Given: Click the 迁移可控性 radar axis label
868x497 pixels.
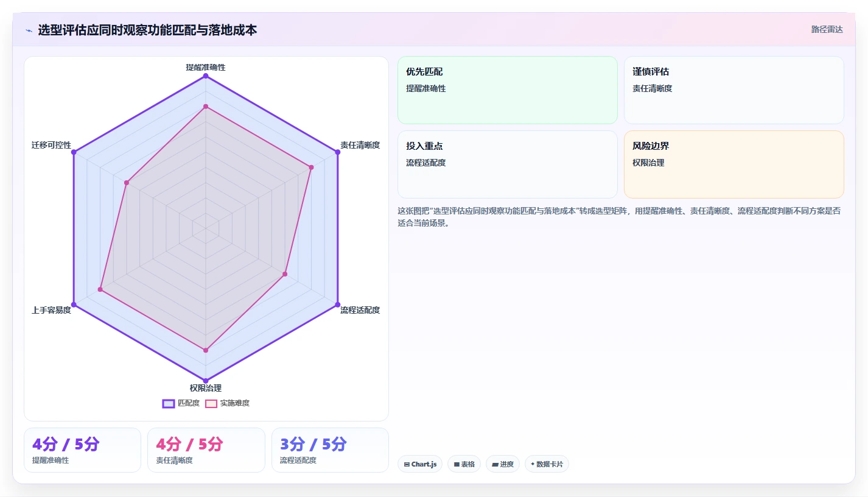Looking at the screenshot, I should pos(51,145).
